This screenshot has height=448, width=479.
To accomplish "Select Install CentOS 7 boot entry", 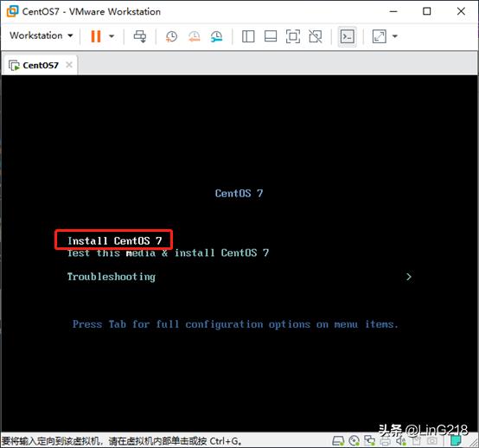I will click(x=114, y=240).
